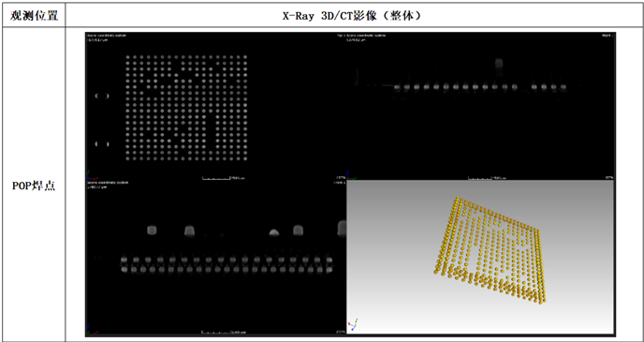Click the scale bar under the top-view grid
The image size is (644, 342).
224,178
